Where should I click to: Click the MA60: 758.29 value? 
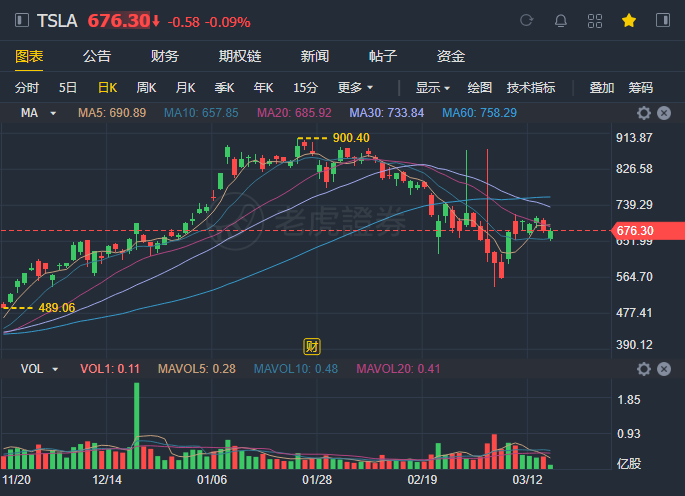(479, 113)
